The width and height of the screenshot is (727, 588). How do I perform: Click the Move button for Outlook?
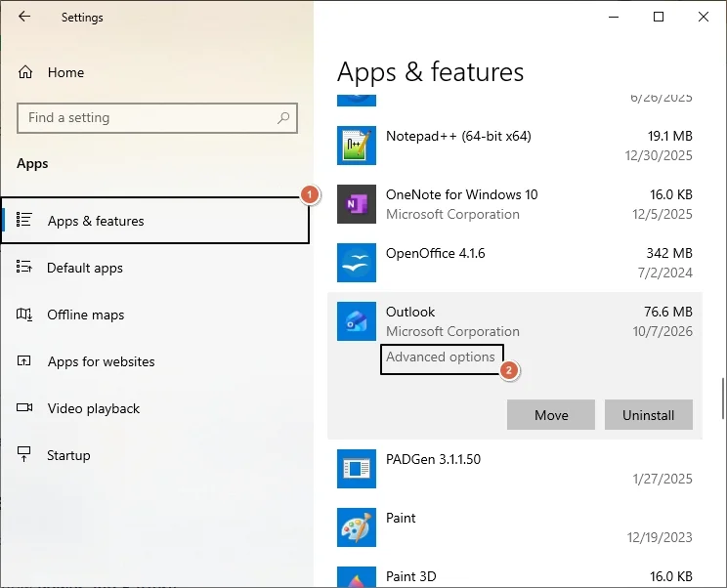pyautogui.click(x=551, y=415)
